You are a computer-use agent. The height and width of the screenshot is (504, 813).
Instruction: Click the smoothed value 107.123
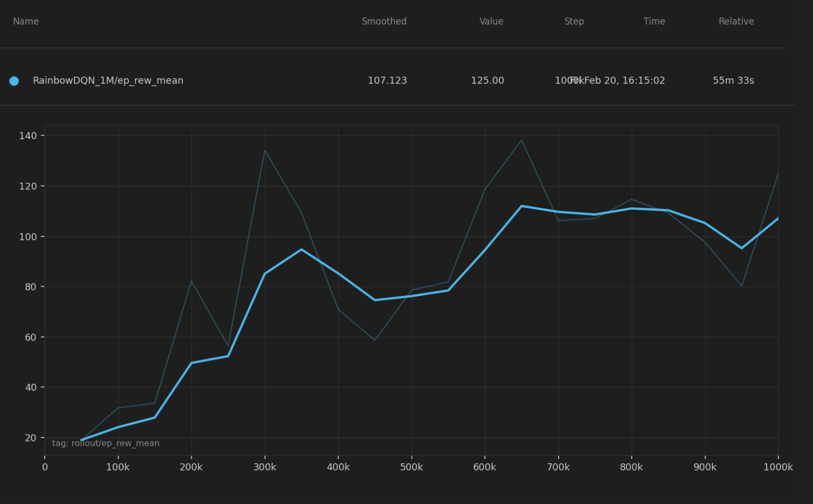tap(387, 80)
